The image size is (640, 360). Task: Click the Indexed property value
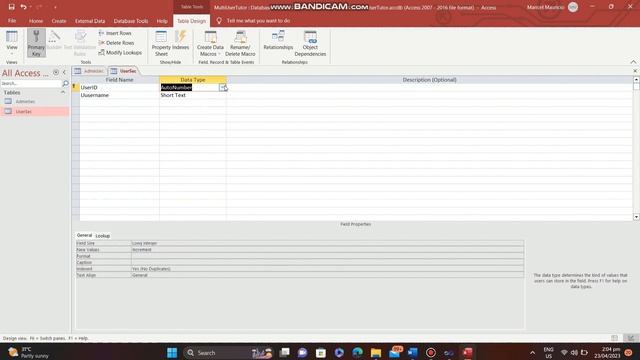coord(327,269)
